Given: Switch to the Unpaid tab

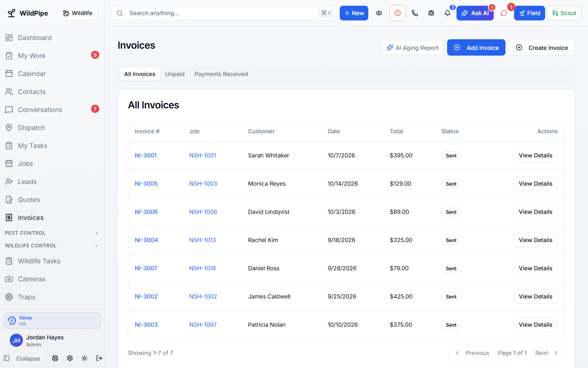Looking at the screenshot, I should pos(175,74).
